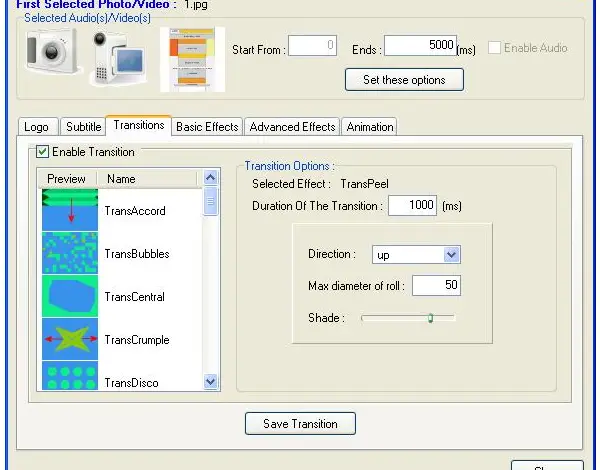Click the TransAccord preview image
600x470 pixels.
pyautogui.click(x=70, y=210)
